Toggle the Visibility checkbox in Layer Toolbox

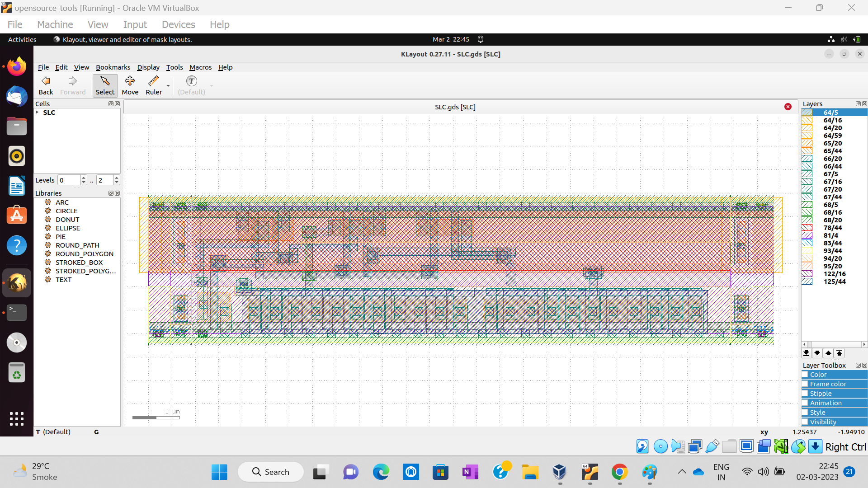[x=805, y=422]
